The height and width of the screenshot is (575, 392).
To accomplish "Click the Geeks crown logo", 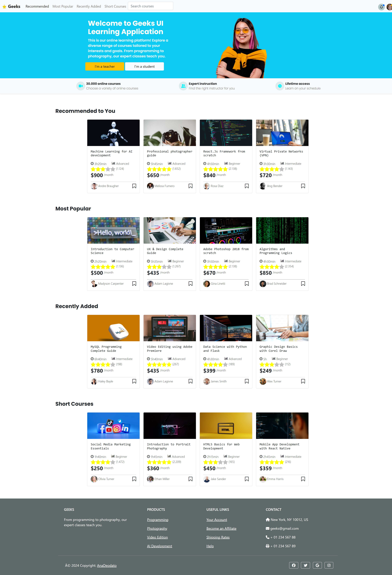I will (4, 6).
